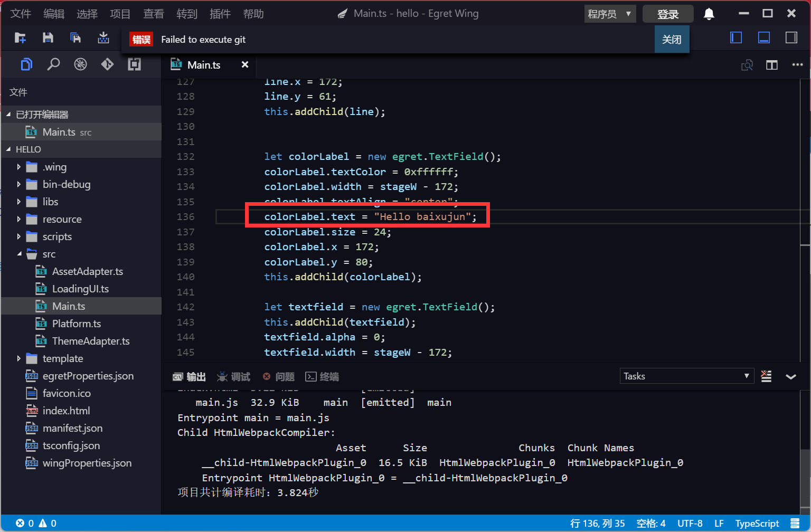Clear the output panel

point(766,376)
